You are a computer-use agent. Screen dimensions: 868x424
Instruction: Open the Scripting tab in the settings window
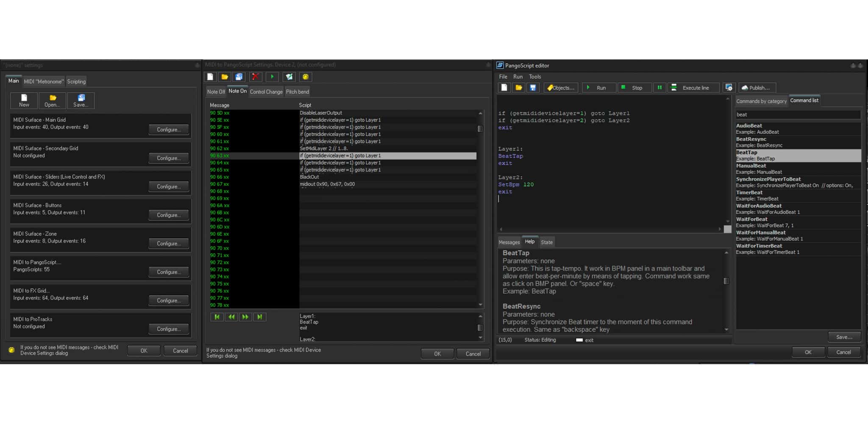pos(76,81)
